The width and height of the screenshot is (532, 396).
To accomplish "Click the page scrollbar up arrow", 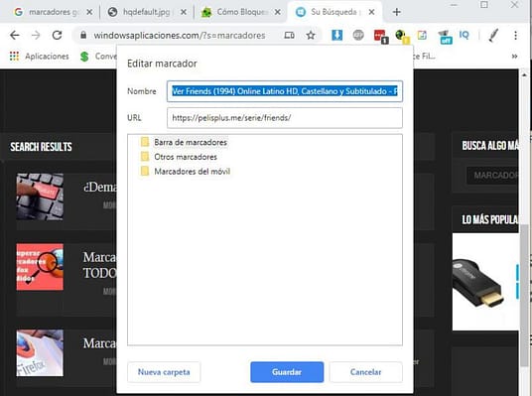I will (524, 74).
